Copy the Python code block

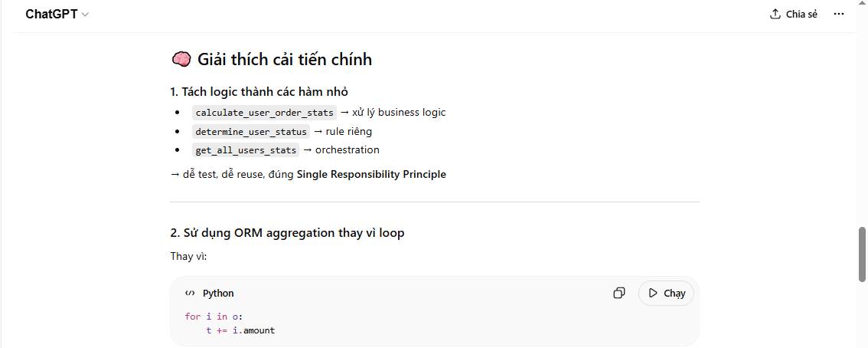coord(619,293)
